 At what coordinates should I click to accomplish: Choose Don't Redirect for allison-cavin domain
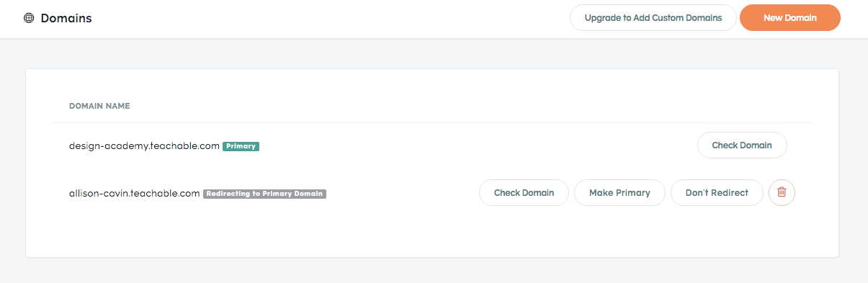point(717,192)
